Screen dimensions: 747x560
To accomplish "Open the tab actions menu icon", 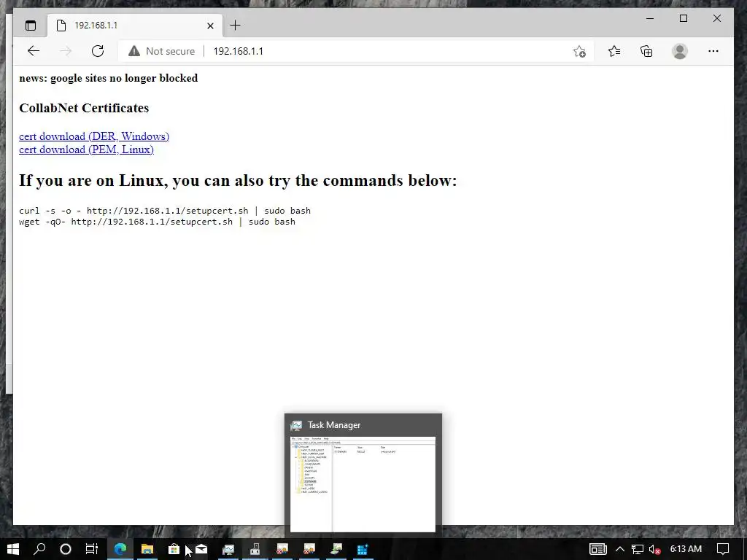I will (x=31, y=26).
